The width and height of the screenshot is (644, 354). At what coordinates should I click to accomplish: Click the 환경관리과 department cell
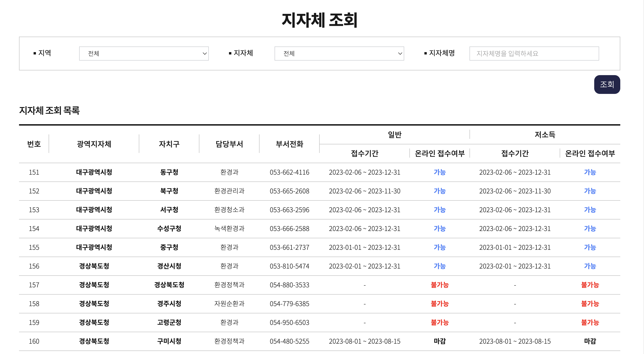pos(229,191)
